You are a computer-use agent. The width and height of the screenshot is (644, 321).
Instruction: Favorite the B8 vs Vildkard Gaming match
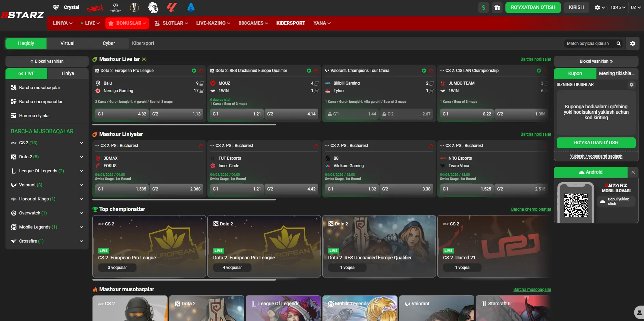(431, 146)
